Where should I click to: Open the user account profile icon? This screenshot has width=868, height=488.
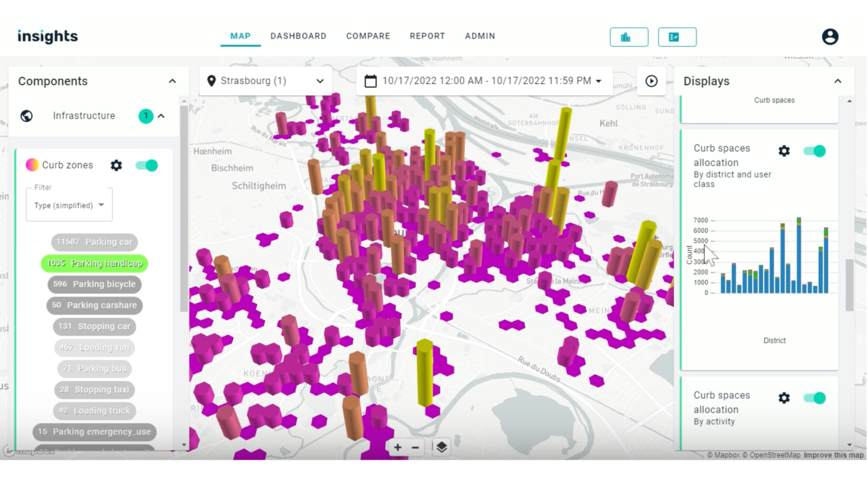point(830,37)
